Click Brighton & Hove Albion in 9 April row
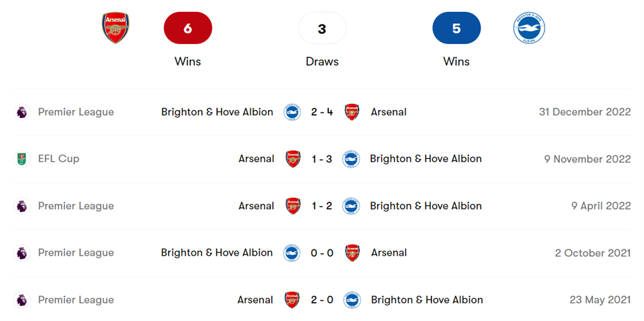The width and height of the screenshot is (644, 321). tap(426, 206)
